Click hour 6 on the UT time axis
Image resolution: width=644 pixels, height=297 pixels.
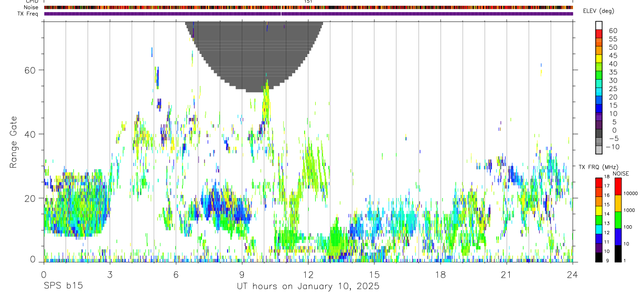176,274
